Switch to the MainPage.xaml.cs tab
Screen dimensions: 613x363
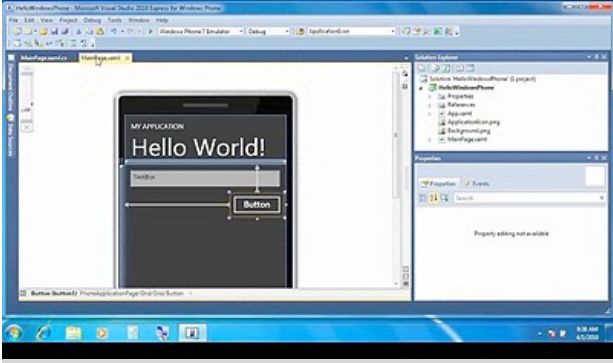[x=44, y=58]
